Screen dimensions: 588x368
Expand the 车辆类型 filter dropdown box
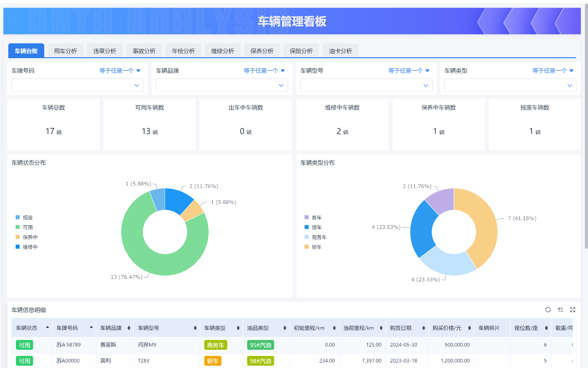(510, 85)
